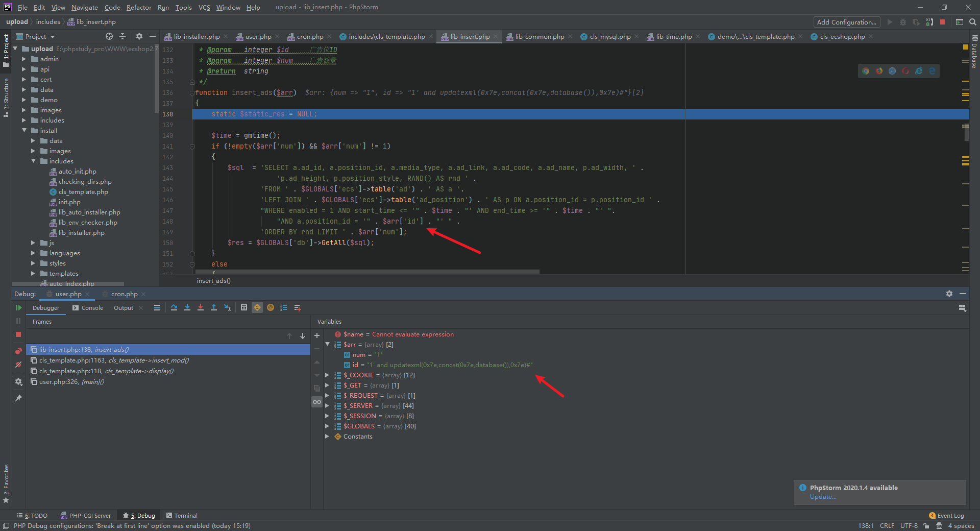Toggle the highlighted inline values option in debugger toolbar

258,307
